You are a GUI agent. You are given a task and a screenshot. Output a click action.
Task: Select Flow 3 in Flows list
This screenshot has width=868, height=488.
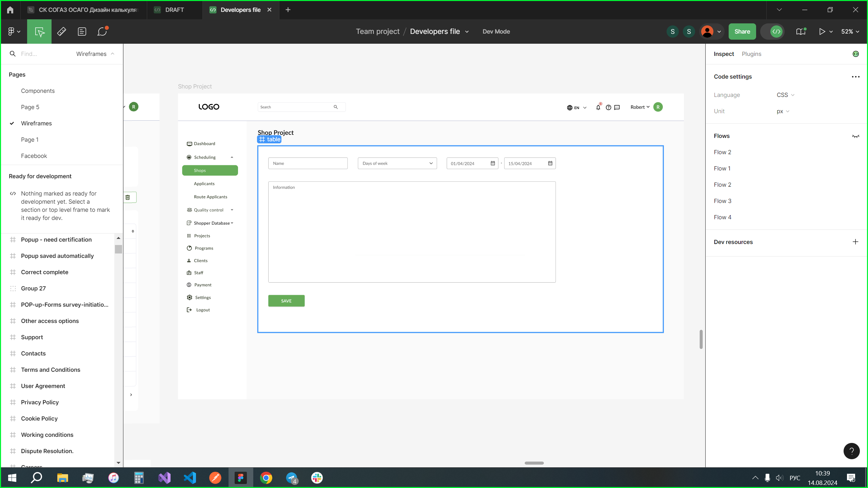tap(723, 201)
